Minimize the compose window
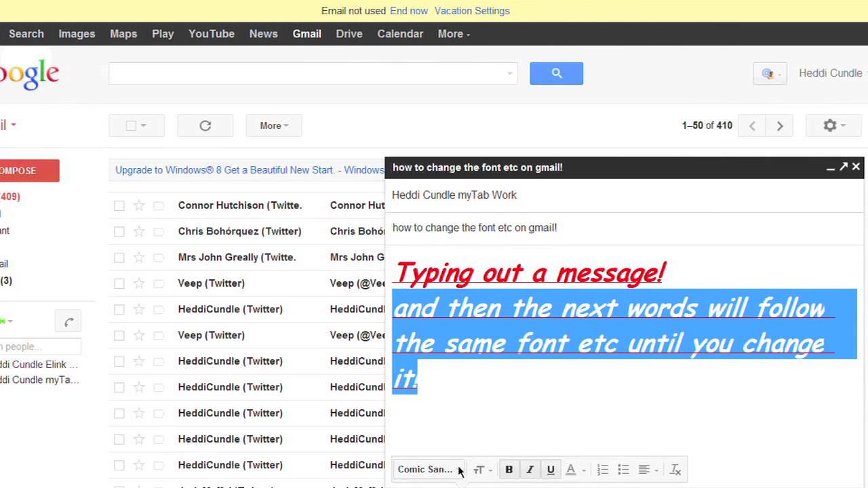The image size is (868, 488). 831,167
